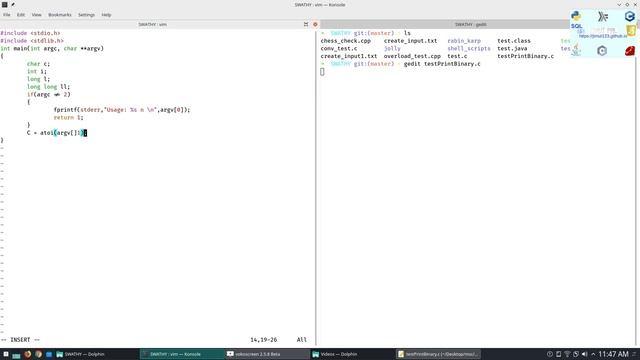Click test.c in the terminal listing
This screenshot has width=640, height=360.
457,56
